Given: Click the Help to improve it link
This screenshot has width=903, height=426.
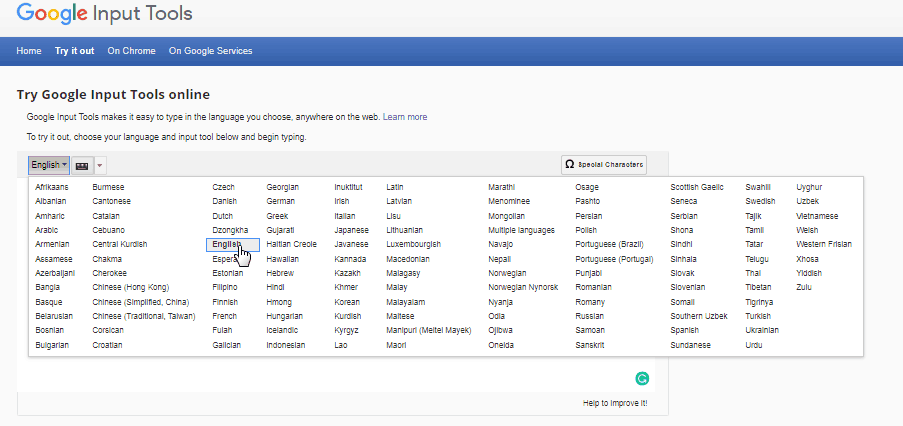Looking at the screenshot, I should coord(614,404).
